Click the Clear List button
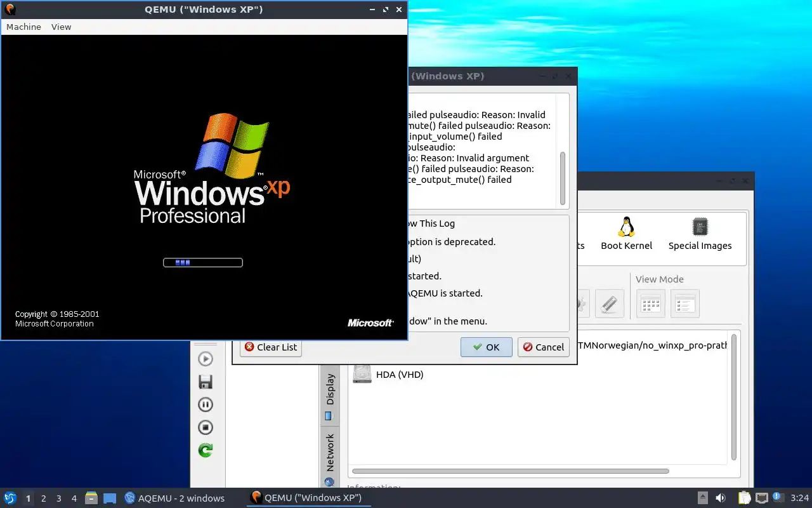The width and height of the screenshot is (812, 508). [271, 347]
